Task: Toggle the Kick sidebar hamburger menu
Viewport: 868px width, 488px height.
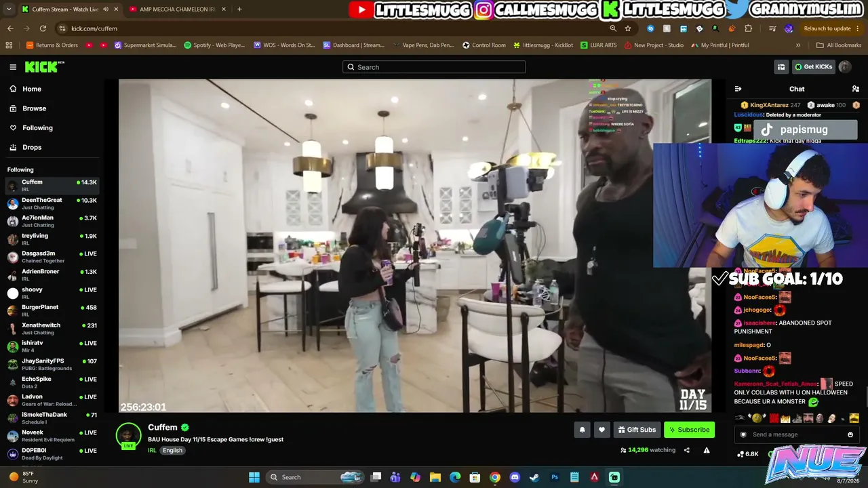Action: (13, 67)
